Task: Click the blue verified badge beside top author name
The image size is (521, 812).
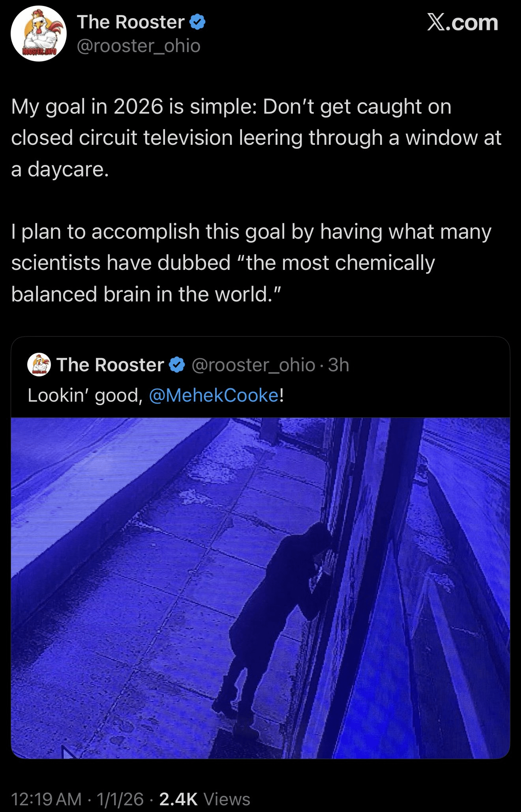Action: (198, 22)
